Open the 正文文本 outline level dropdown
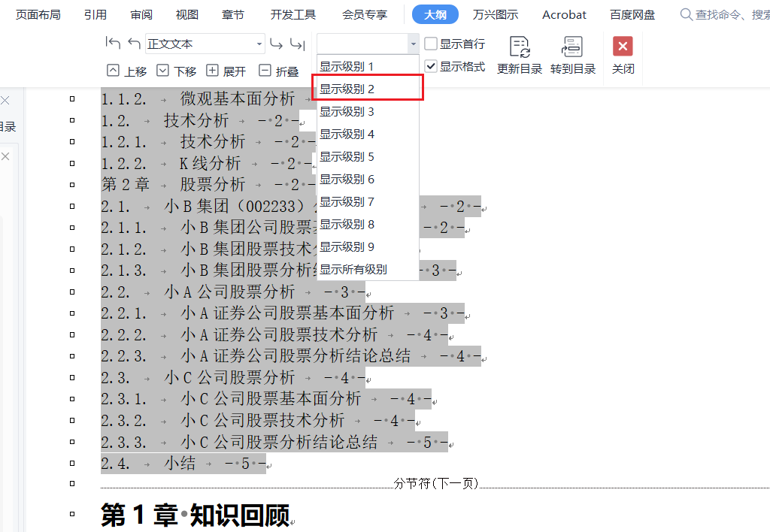The image size is (770, 532). [259, 44]
